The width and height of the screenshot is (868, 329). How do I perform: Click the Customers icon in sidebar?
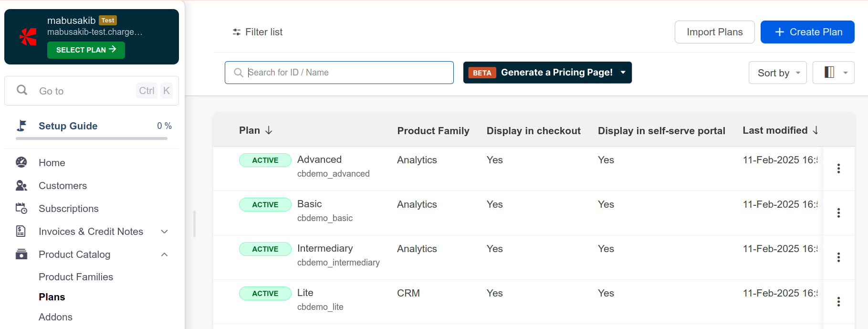tap(21, 185)
